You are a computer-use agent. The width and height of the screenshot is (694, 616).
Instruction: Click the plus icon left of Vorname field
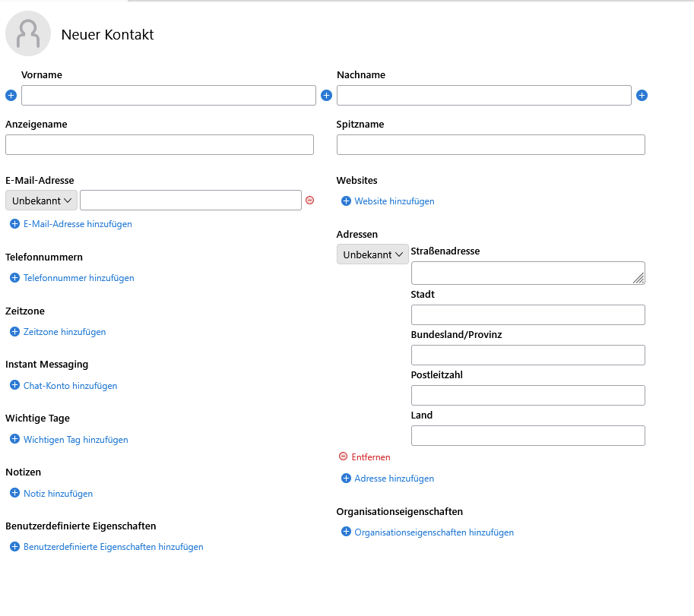11,95
